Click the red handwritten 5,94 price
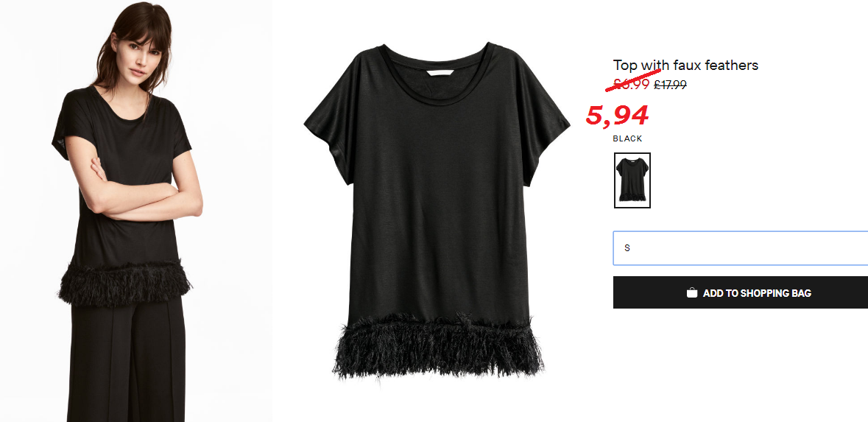 pos(617,115)
